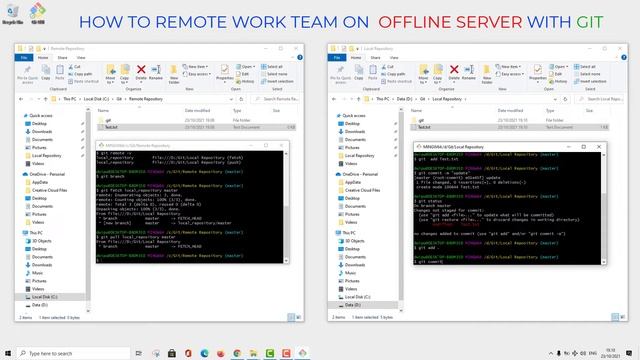
Task: Open Share tab in Remote Repository window
Action: coord(62,58)
